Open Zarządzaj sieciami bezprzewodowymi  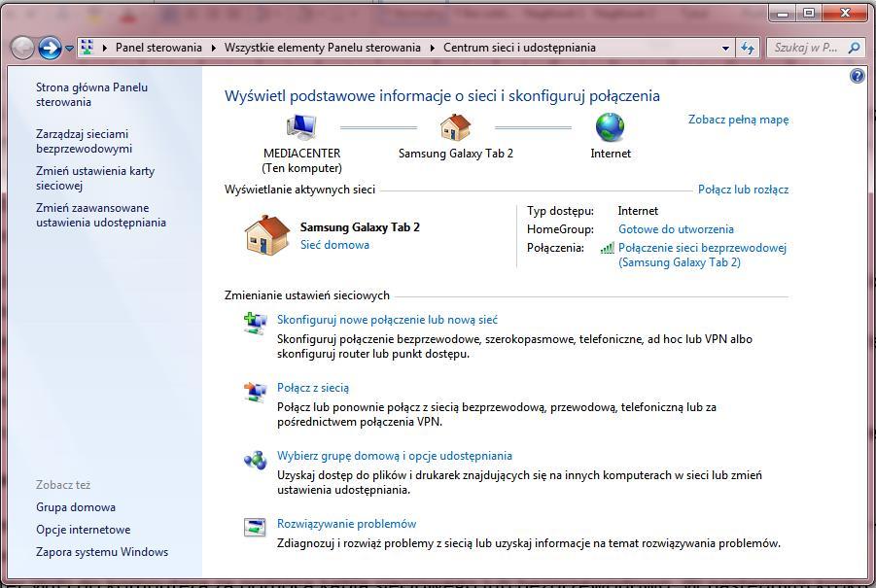click(x=84, y=141)
